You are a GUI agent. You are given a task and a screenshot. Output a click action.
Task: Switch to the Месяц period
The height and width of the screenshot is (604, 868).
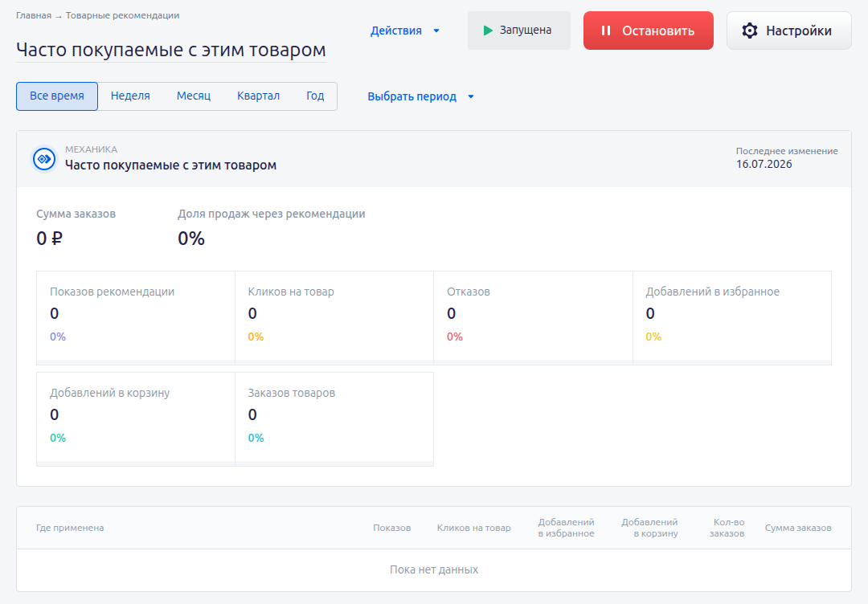193,96
